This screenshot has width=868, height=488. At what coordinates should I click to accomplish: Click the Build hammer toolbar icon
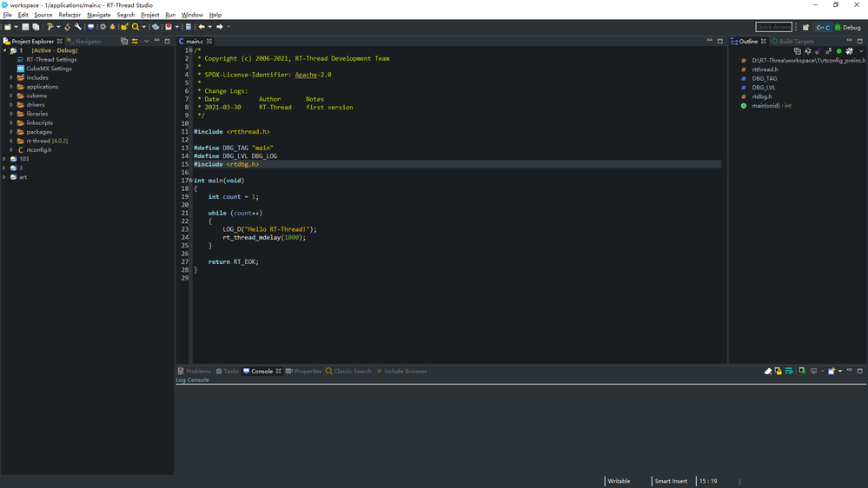tap(50, 27)
